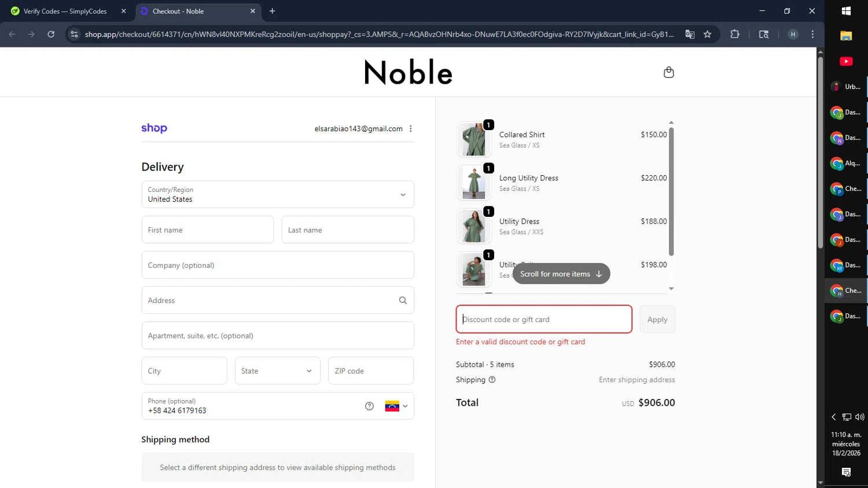Close the Verify Codes SimplyCodes tab
The height and width of the screenshot is (488, 868).
(x=123, y=11)
